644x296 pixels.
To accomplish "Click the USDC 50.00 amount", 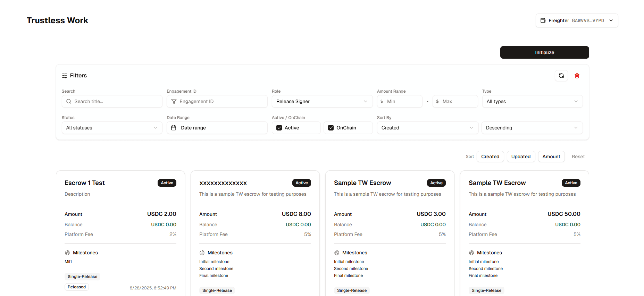I will (564, 214).
